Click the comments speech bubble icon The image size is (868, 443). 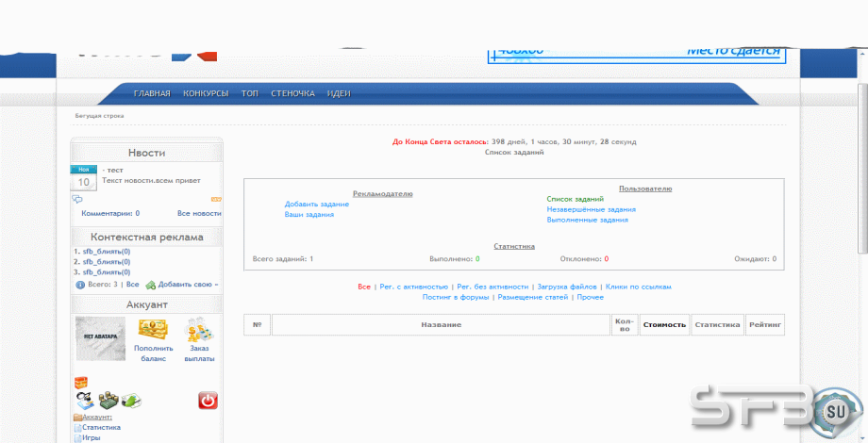click(77, 199)
